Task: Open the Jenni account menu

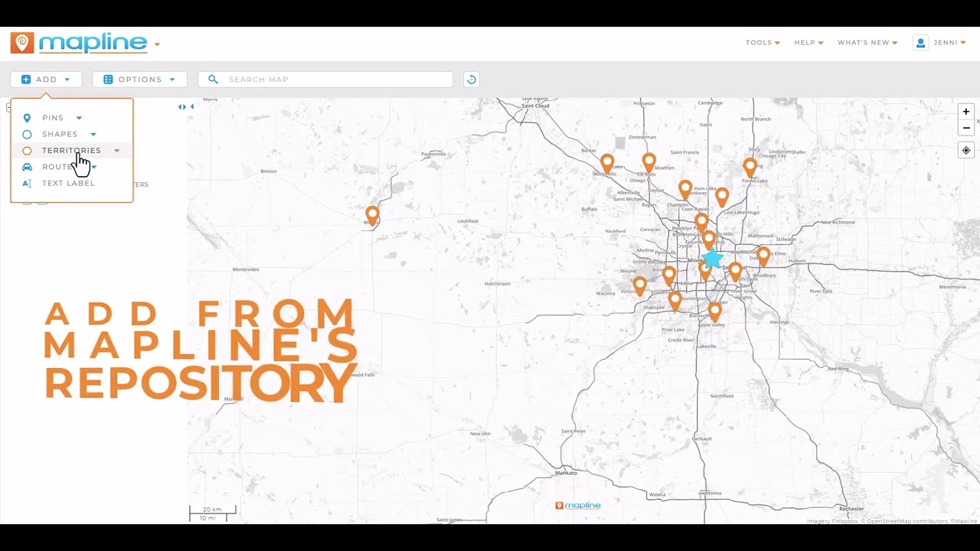Action: tap(949, 43)
